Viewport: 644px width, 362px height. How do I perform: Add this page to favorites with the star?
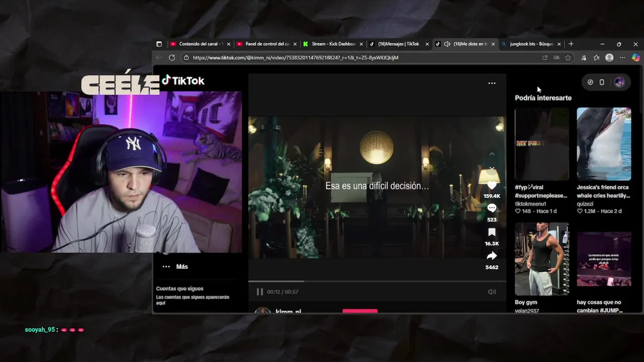point(568,58)
